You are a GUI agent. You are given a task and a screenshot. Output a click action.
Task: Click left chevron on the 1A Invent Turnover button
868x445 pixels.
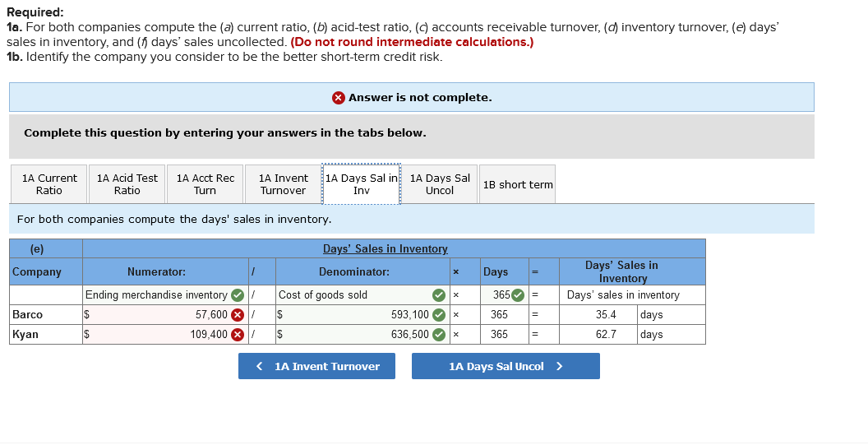(x=259, y=366)
